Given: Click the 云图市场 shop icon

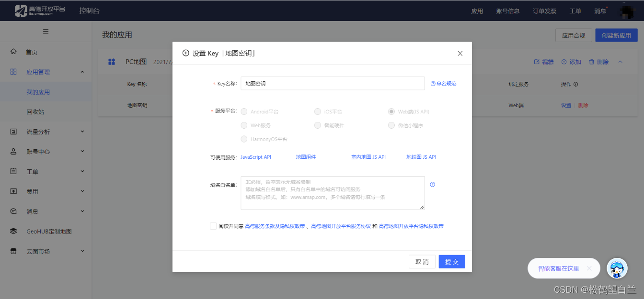Looking at the screenshot, I should [x=13, y=251].
